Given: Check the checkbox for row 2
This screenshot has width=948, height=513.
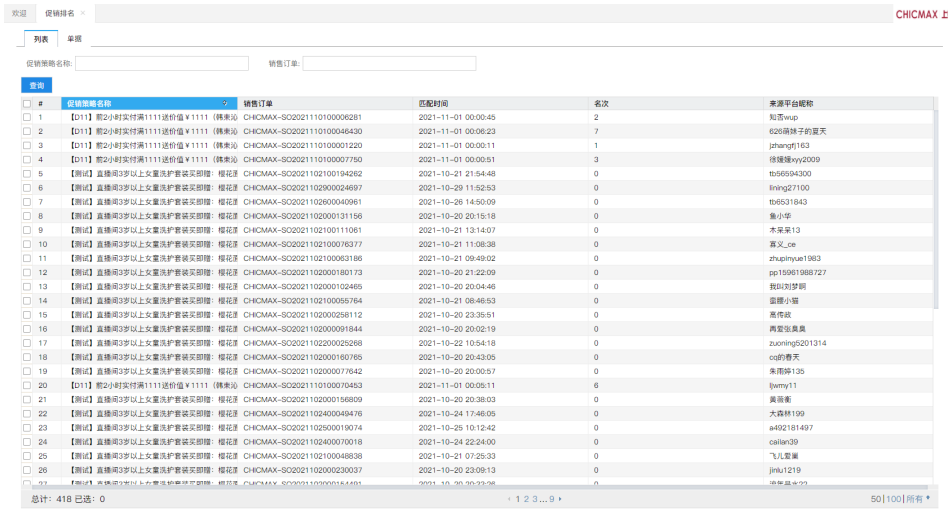Looking at the screenshot, I should [x=27, y=131].
